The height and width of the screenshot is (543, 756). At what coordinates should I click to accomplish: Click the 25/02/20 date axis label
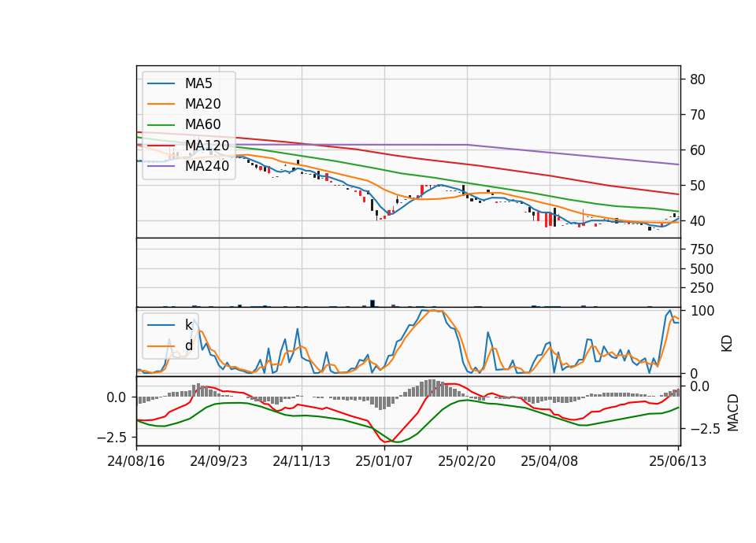(466, 461)
